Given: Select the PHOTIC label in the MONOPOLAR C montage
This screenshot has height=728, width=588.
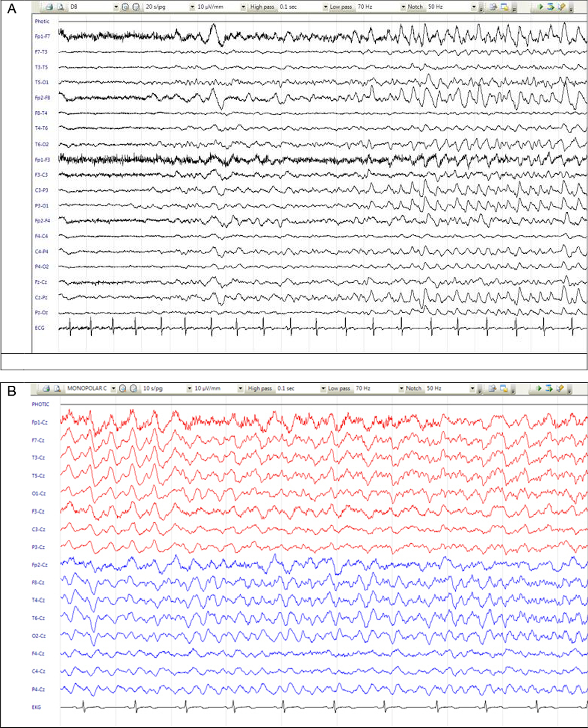Looking at the screenshot, I should [x=40, y=404].
